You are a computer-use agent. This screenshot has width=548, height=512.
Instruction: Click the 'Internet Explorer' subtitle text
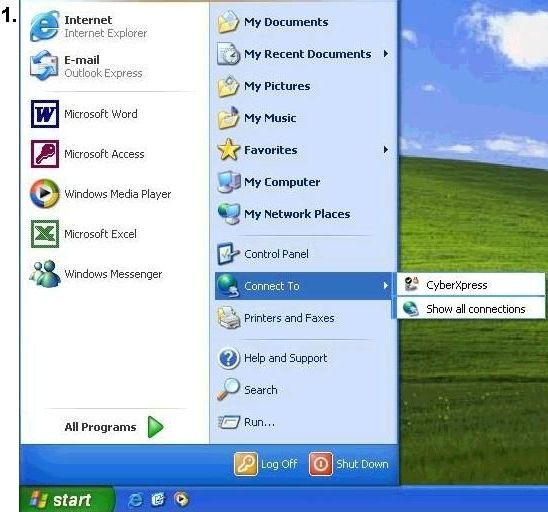(x=106, y=33)
